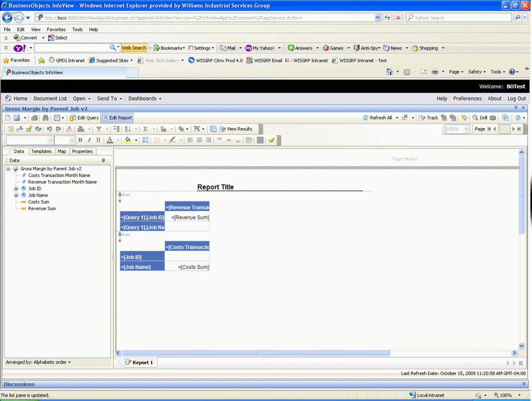
Task: Click the Drill magnifier button
Action: 480,118
